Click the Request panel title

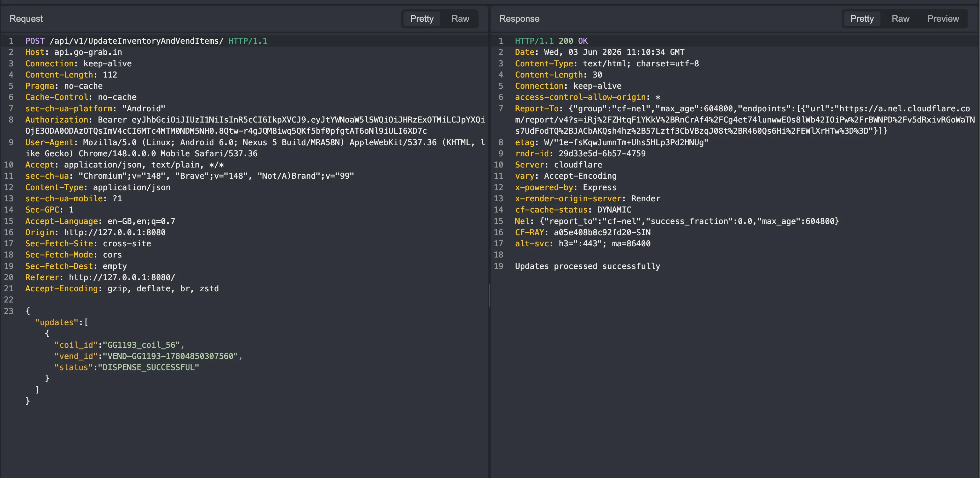(x=26, y=19)
